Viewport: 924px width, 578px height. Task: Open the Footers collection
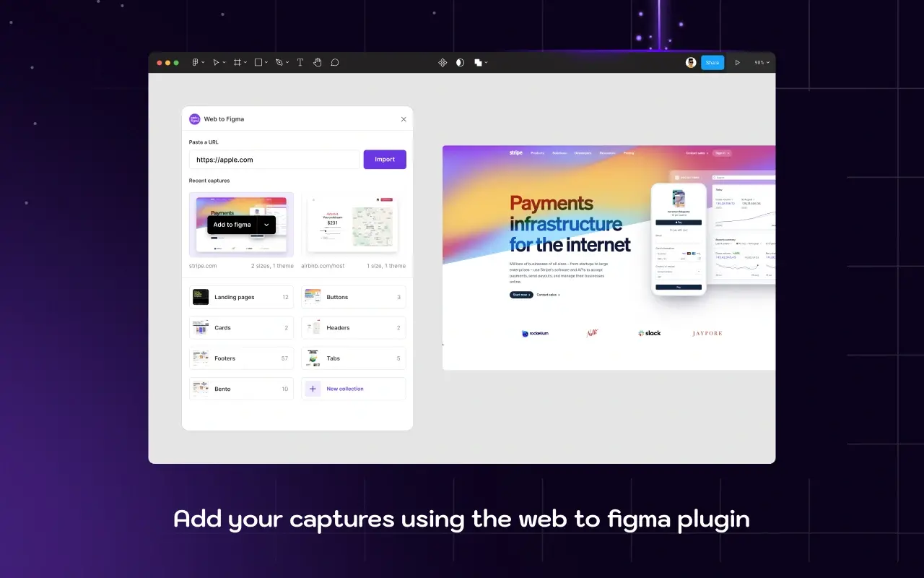[x=241, y=358]
